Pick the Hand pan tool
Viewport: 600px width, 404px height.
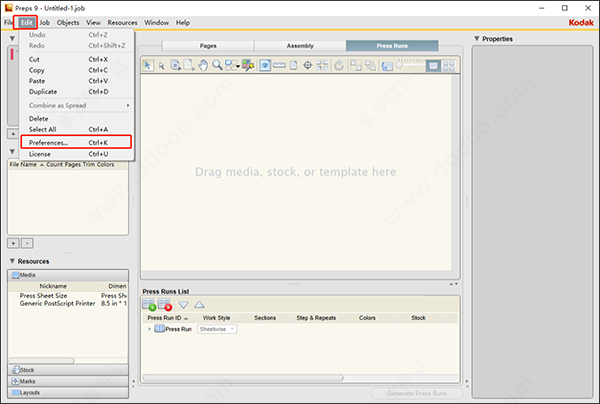(203, 65)
